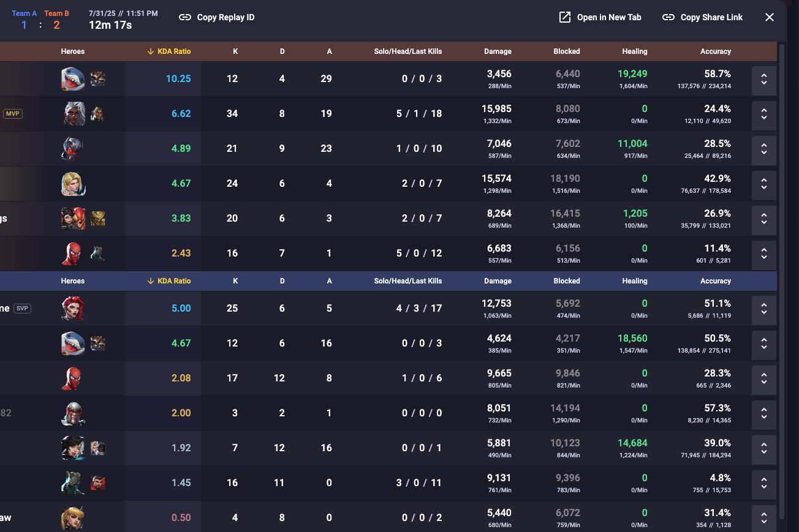Click main hero portrait in 1.92 KDA row
Screen dimensions: 799x532
click(x=73, y=448)
